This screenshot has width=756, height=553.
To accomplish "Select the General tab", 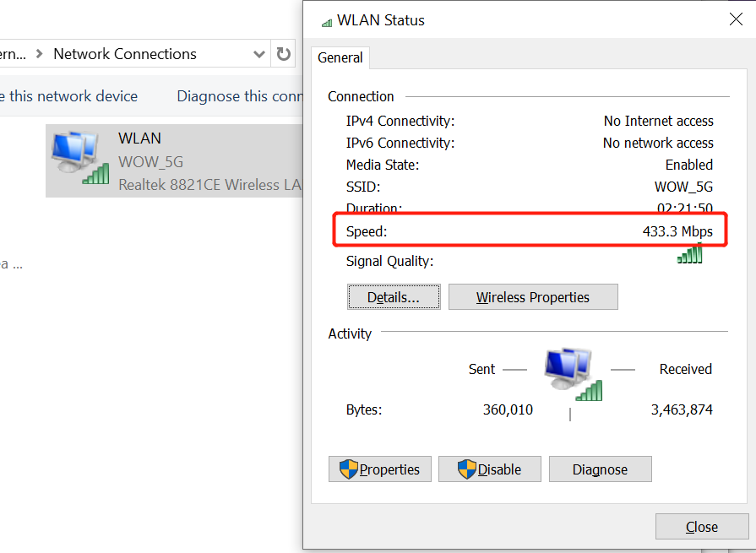I will 340,57.
